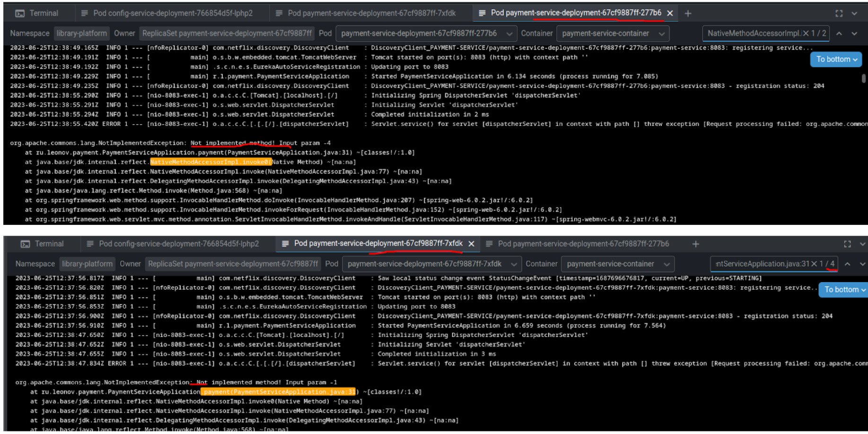Click library-platform namespace badge in lower panel

(x=88, y=264)
